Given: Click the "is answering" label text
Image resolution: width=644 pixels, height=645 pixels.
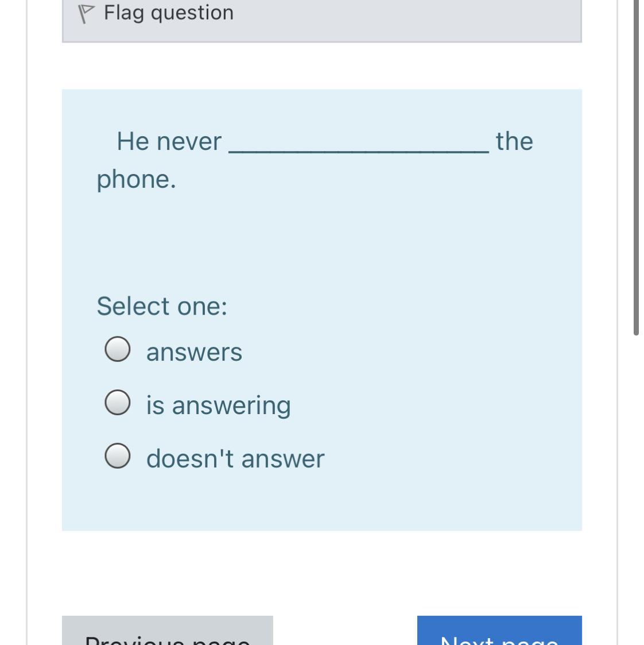Looking at the screenshot, I should (x=218, y=405).
